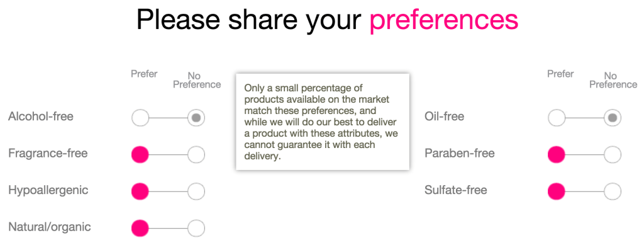Select No Preference for Alcohol-free
Screen dimensions: 644x250
(196, 118)
